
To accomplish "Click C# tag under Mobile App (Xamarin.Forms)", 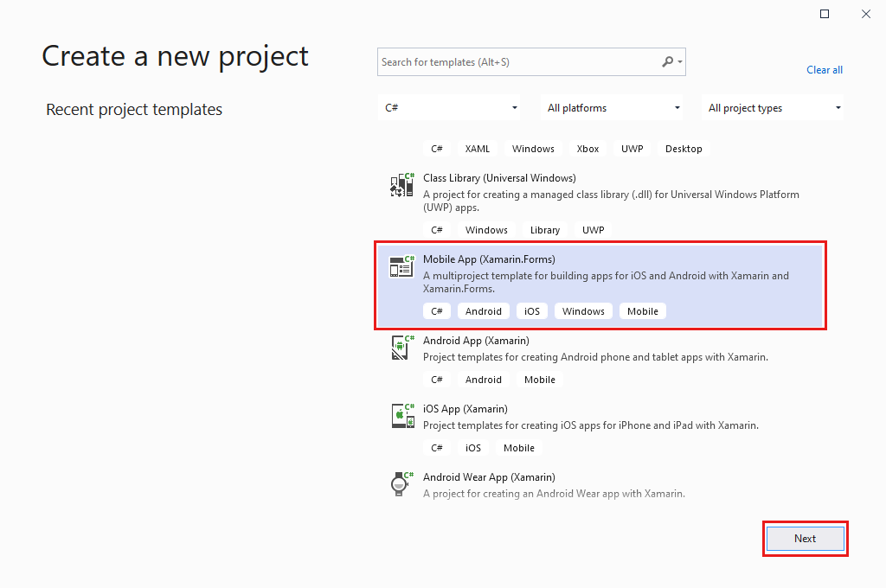I will point(437,311).
